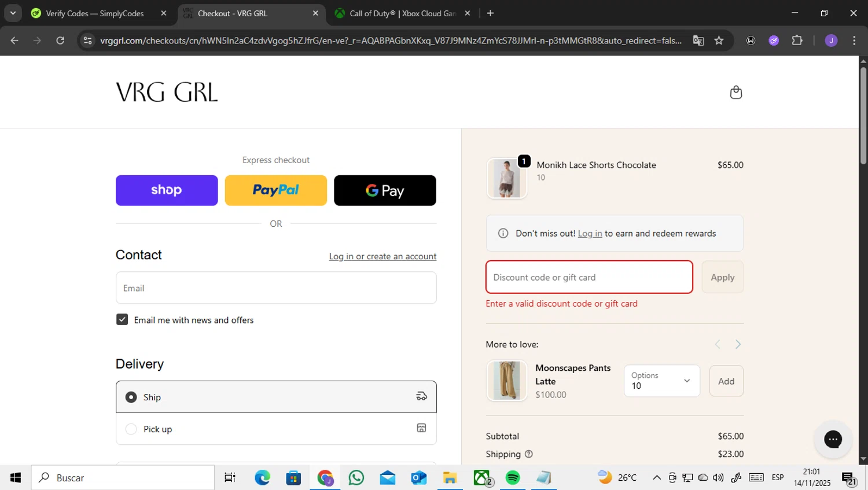Open the weather widget showing 26°C
868x490 pixels.
tap(617, 478)
